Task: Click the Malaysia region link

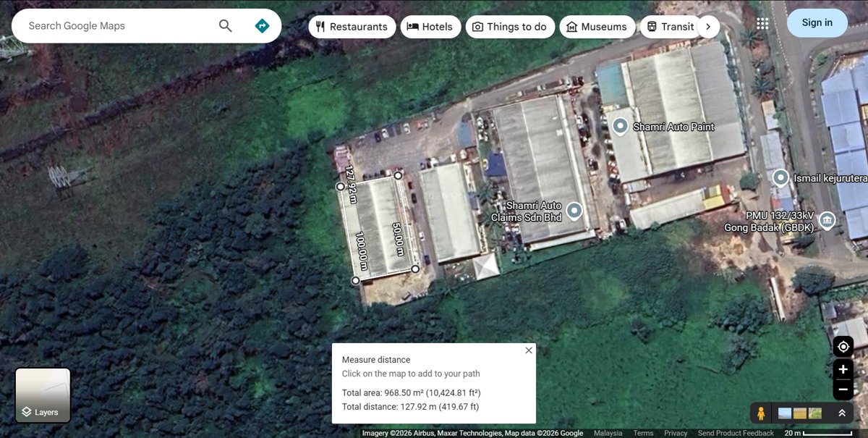Action: [608, 433]
